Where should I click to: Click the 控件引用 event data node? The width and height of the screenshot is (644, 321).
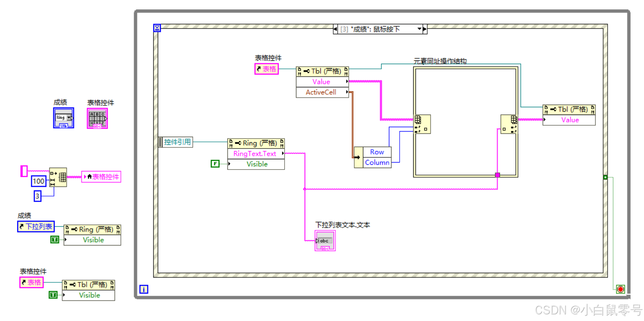[x=176, y=142]
